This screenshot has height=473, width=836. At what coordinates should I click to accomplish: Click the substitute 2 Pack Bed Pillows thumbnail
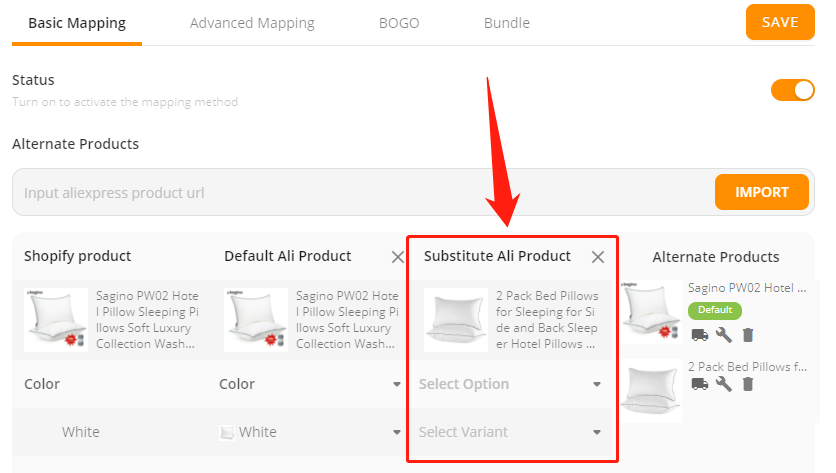(x=456, y=320)
